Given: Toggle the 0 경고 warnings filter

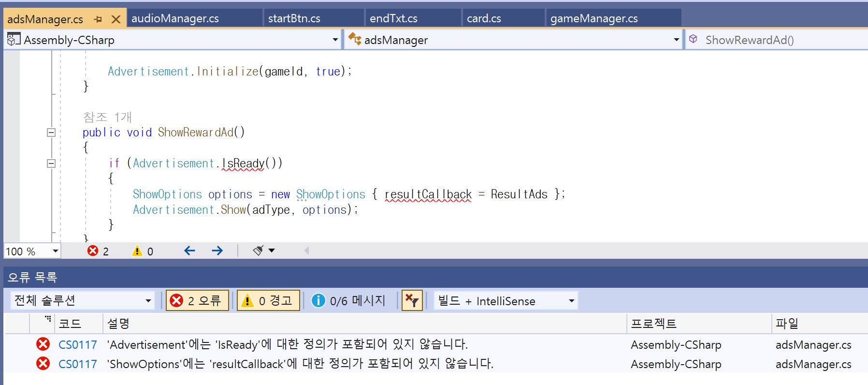Looking at the screenshot, I should click(268, 301).
